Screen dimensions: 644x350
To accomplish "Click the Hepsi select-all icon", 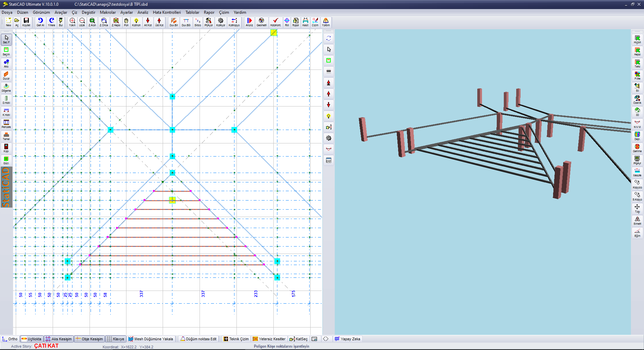I will coord(637,51).
